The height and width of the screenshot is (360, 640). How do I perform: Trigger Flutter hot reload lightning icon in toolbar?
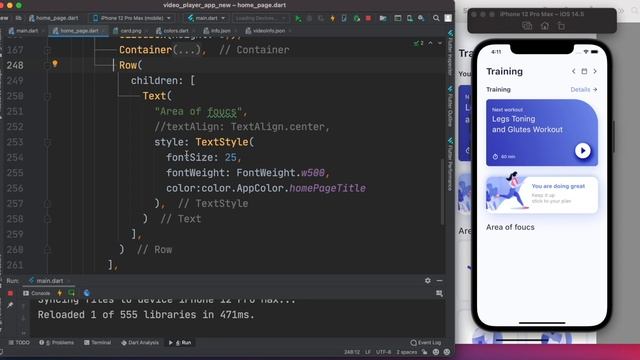[x=332, y=18]
